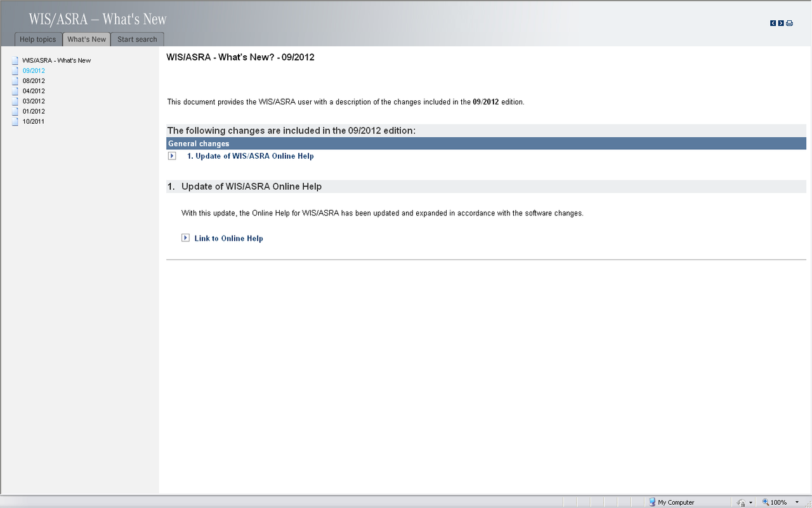Open the security options dropdown arrow in status bar
Image resolution: width=812 pixels, height=508 pixels.
(x=750, y=502)
